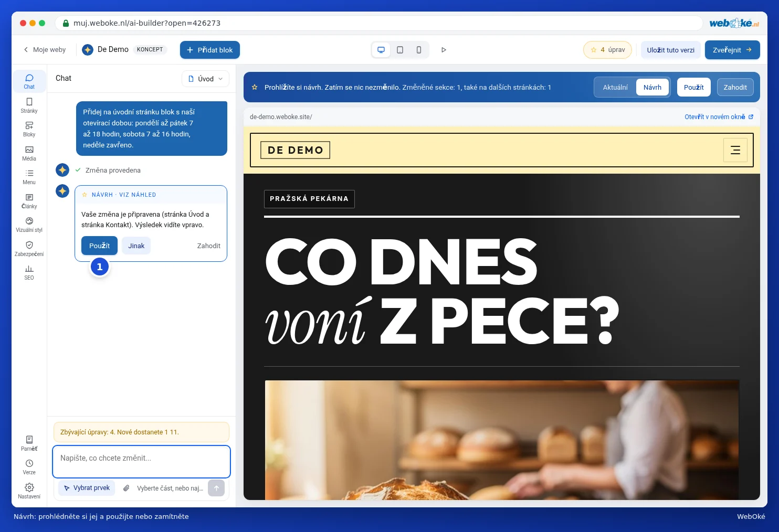Open the Zabezpečení sidebar section
This screenshot has width=779, height=532.
29,249
